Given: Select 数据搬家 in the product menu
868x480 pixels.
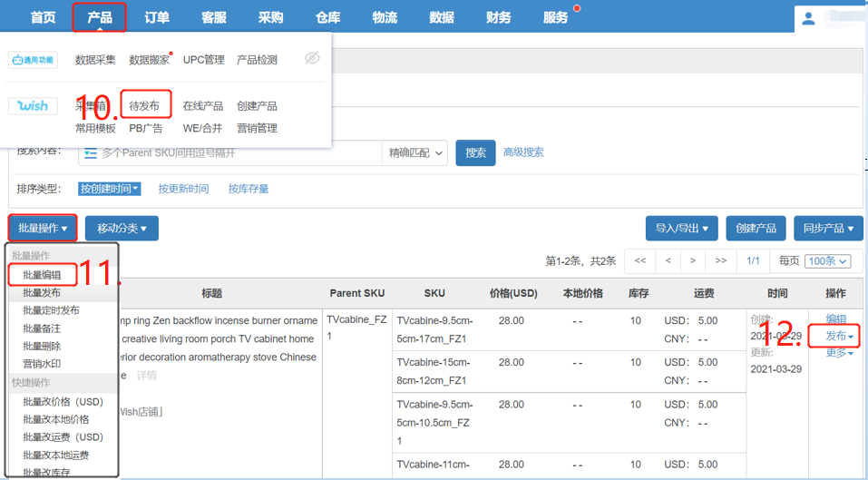Looking at the screenshot, I should click(x=149, y=60).
